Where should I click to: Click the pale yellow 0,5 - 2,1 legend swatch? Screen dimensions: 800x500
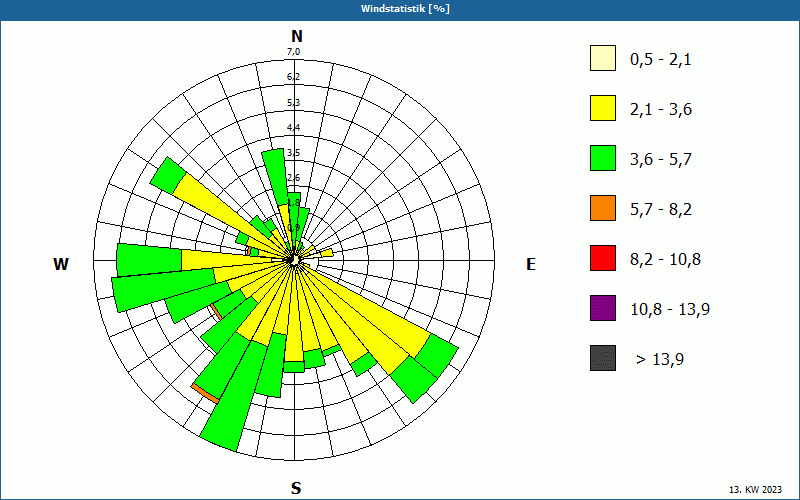coord(603,58)
